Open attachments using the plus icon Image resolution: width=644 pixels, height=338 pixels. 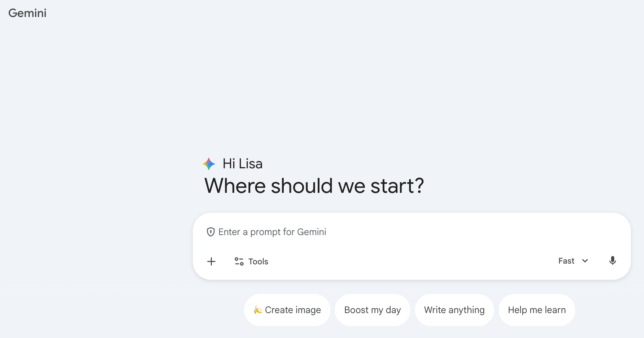(x=211, y=261)
